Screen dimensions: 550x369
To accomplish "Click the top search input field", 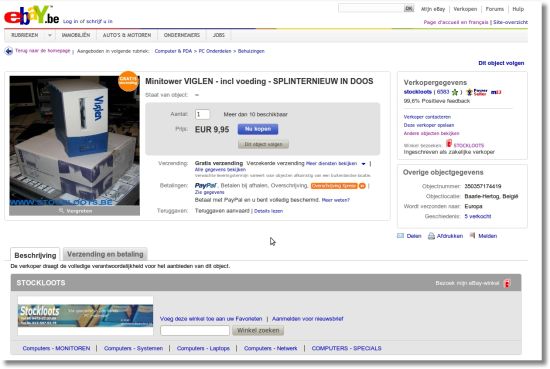I will click(371, 8).
